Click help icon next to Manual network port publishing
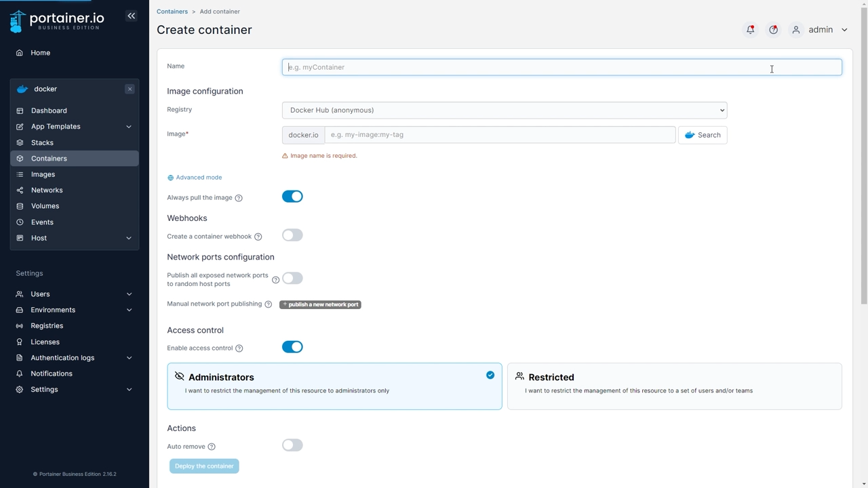 click(268, 304)
